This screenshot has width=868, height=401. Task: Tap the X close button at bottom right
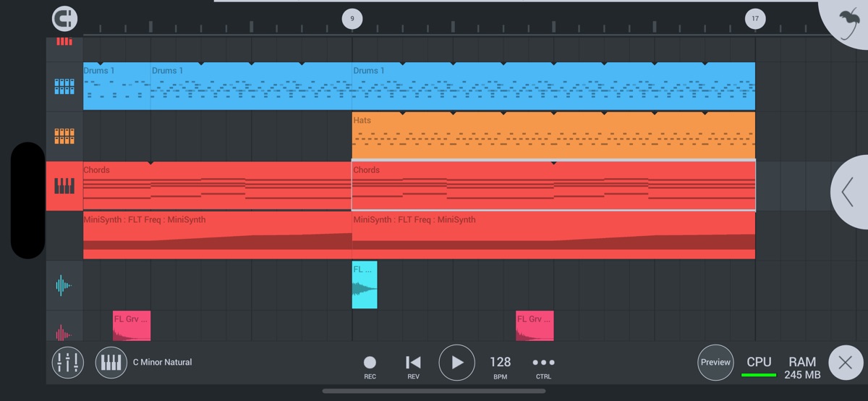[x=845, y=363]
